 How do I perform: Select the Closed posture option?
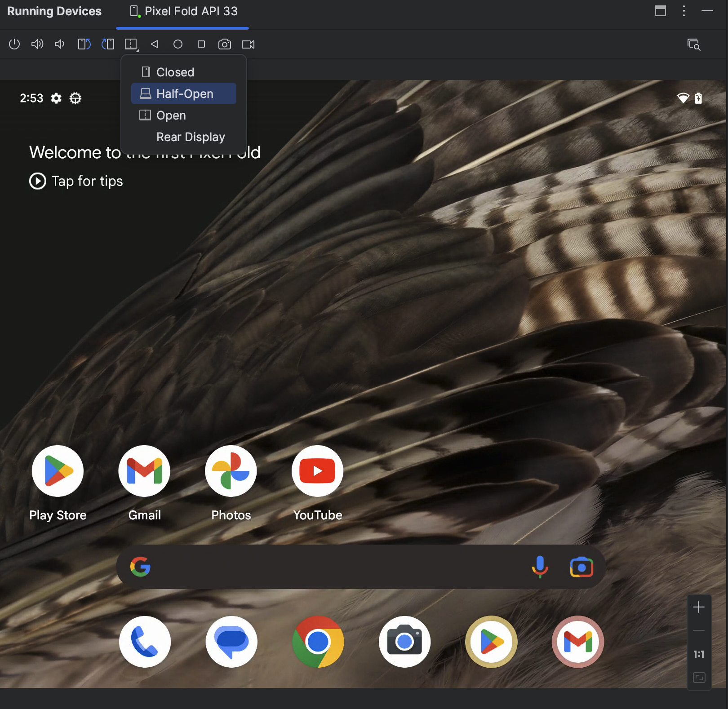click(175, 72)
